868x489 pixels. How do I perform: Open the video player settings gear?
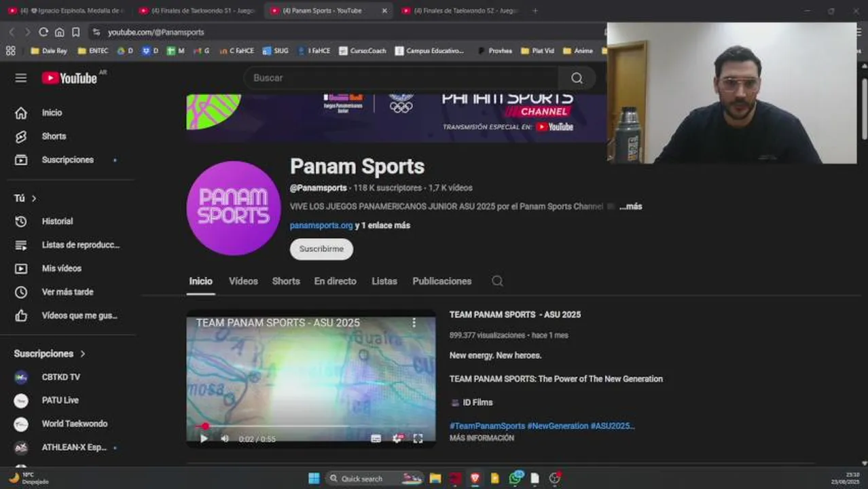coord(397,439)
